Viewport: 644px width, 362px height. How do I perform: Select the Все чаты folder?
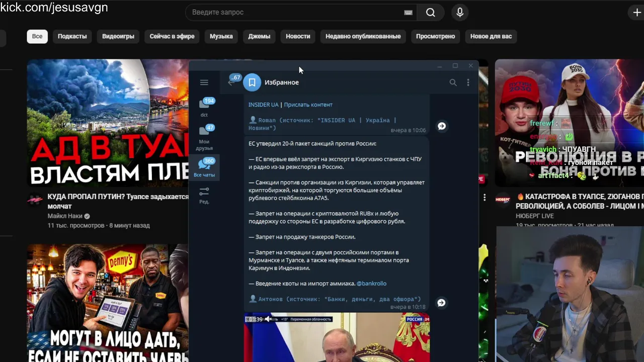coord(204,167)
